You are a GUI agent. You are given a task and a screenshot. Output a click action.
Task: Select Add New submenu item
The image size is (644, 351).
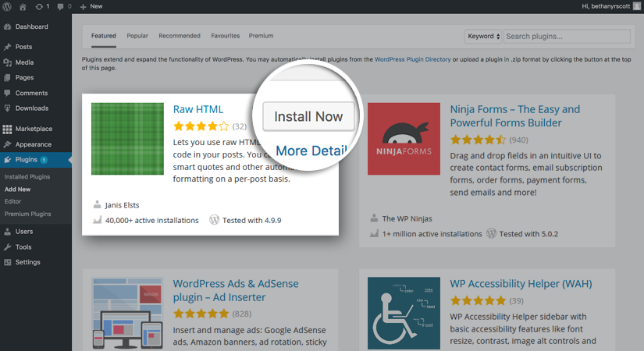click(x=18, y=190)
